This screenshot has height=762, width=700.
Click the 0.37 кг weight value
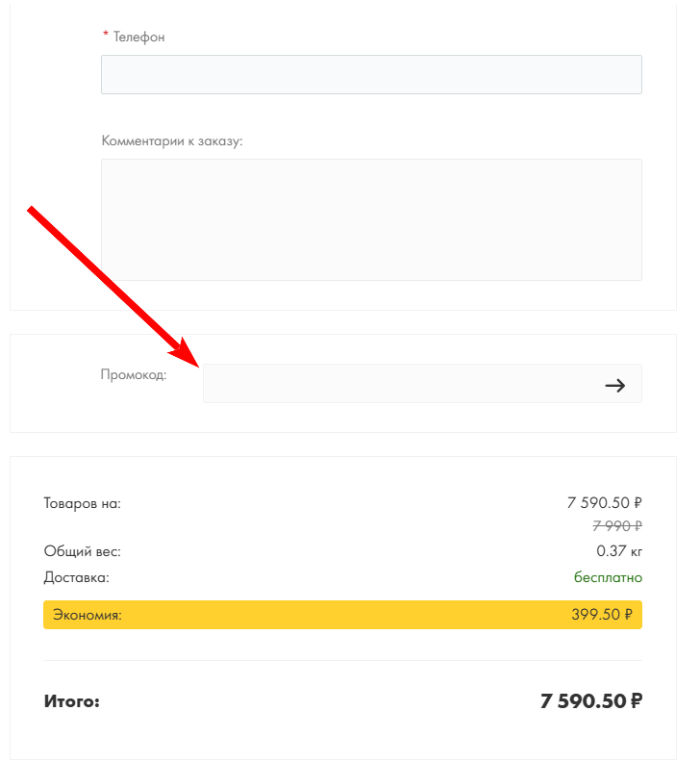619,551
